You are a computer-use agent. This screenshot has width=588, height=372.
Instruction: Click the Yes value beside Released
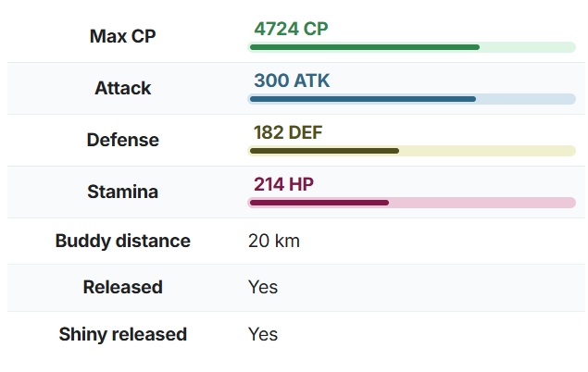263,287
